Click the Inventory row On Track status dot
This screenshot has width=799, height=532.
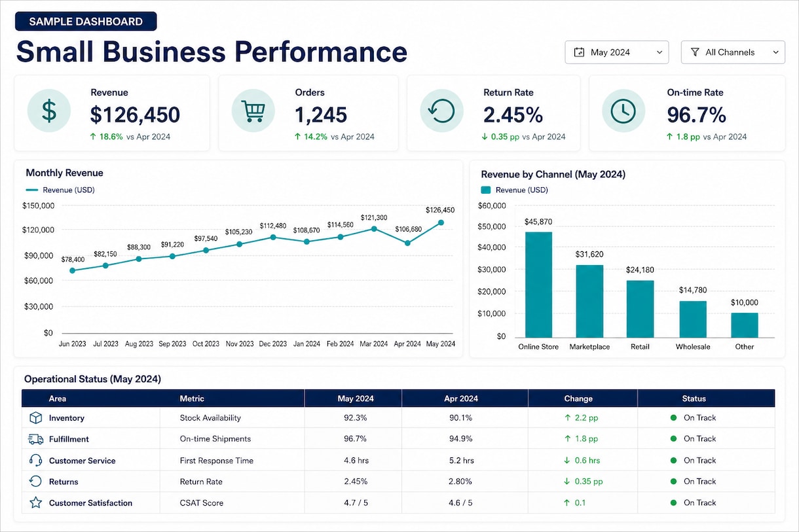point(673,417)
